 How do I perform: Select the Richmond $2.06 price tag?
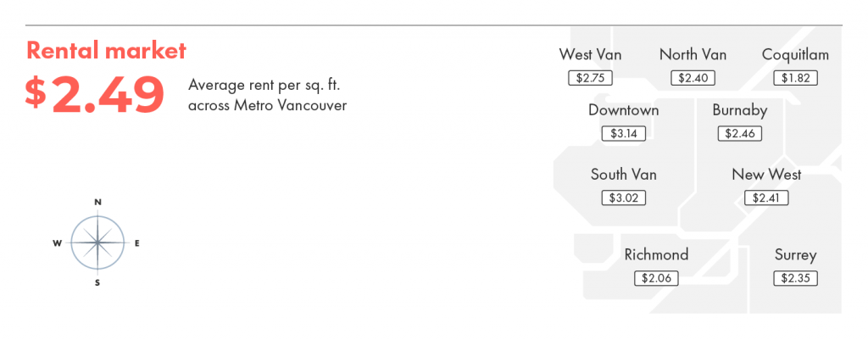656,278
